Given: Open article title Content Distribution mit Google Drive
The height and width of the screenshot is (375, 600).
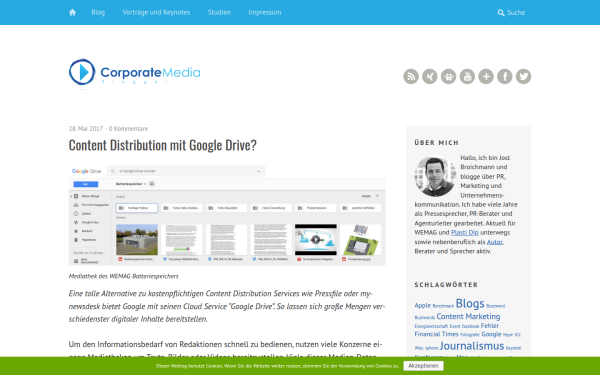Looking at the screenshot, I should point(163,145).
